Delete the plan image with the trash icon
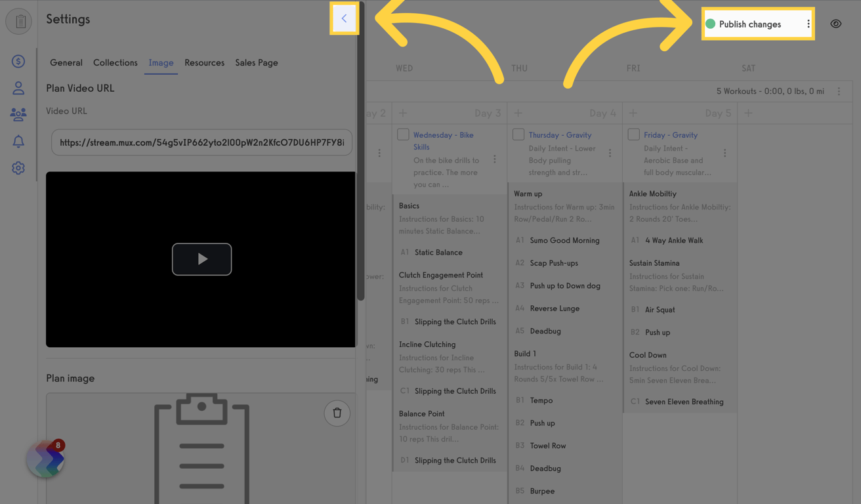861x504 pixels. [337, 413]
